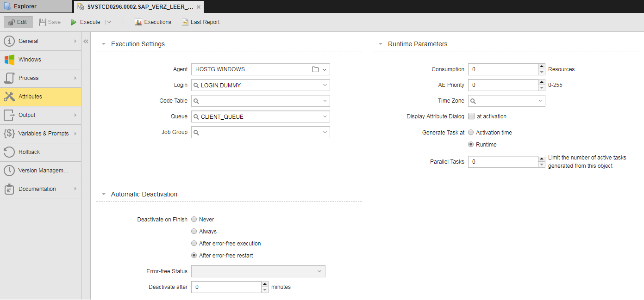Open the Agent dropdown arrow
Viewport: 644px width, 300px height.
(325, 69)
